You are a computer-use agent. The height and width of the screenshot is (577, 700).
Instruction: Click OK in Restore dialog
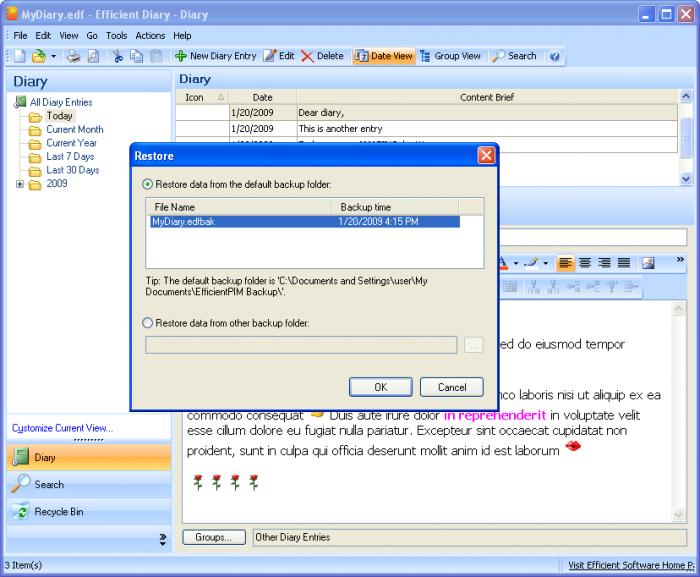(381, 387)
